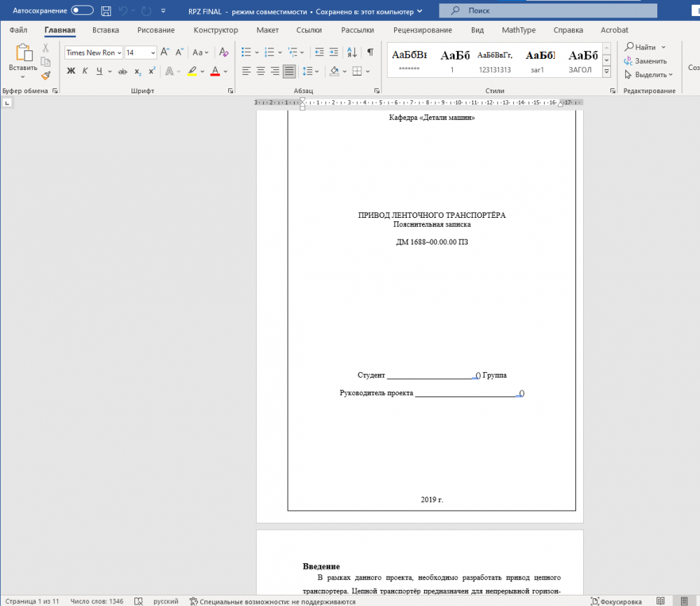The image size is (700, 606).
Task: Center align the paragraph
Action: tap(260, 71)
